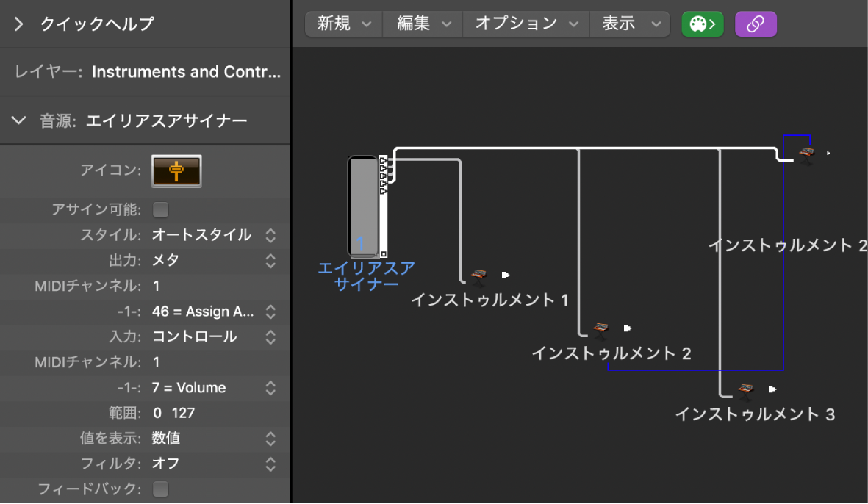Select the instrument icon at top right
Screen dimensions: 868x504
[x=807, y=152]
